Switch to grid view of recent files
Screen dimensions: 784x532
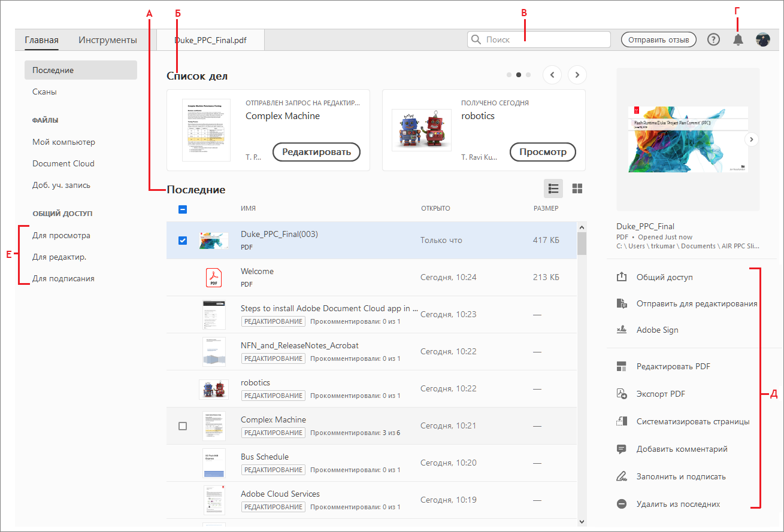tap(577, 189)
